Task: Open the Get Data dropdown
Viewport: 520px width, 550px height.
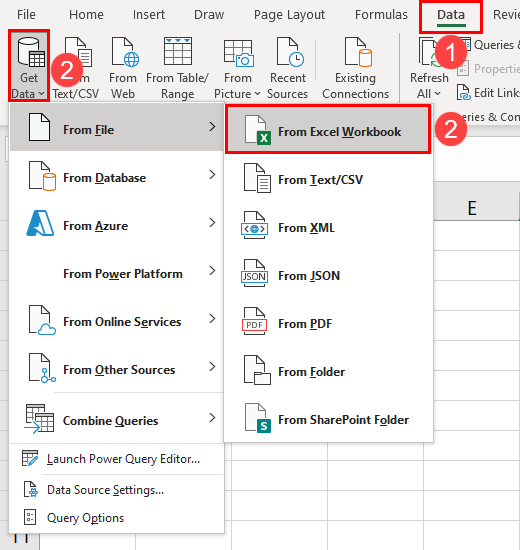Action: (x=29, y=67)
